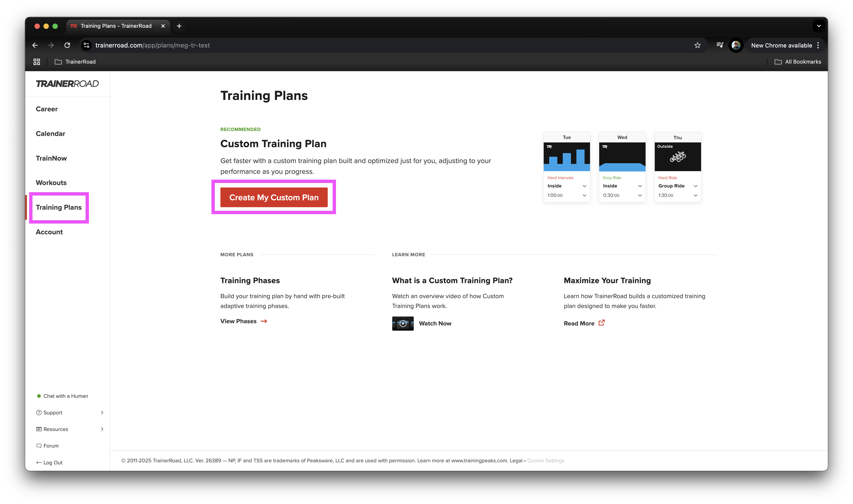Click the browser forward arrow
The height and width of the screenshot is (504, 853).
(x=51, y=45)
